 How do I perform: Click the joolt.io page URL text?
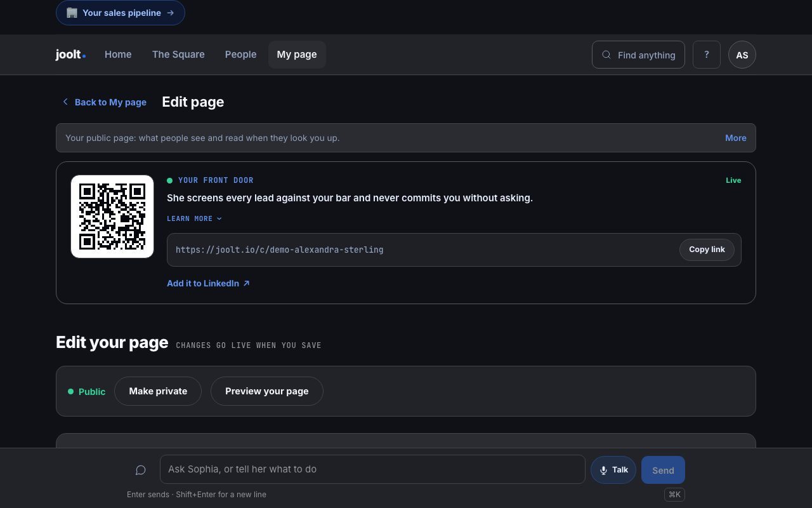(279, 250)
